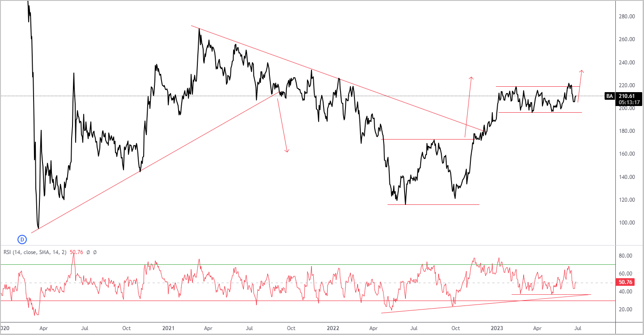Click the second ∅ symbol in RSI legend
The image size is (644, 335).
pyautogui.click(x=94, y=252)
